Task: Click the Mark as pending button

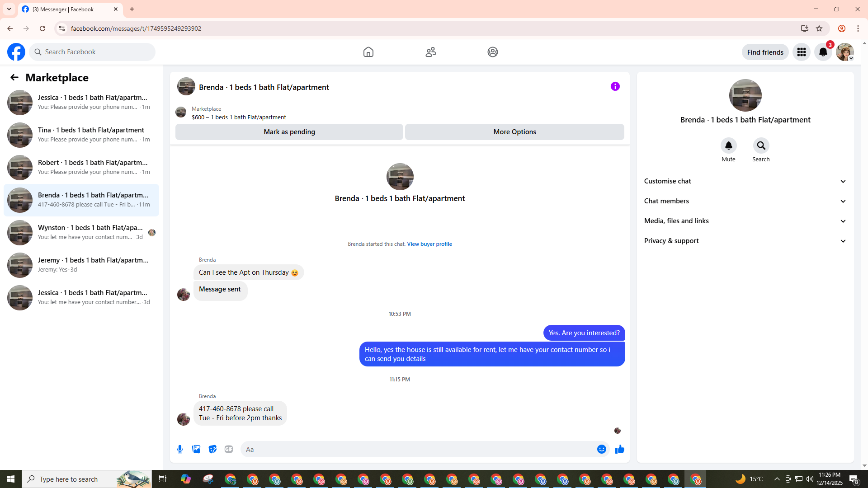Action: coord(289,132)
